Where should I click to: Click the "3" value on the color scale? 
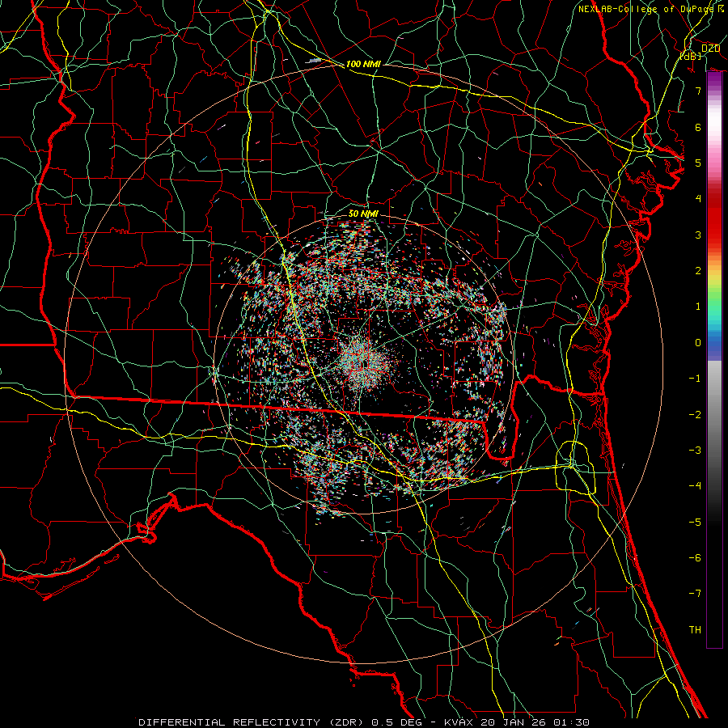point(698,235)
